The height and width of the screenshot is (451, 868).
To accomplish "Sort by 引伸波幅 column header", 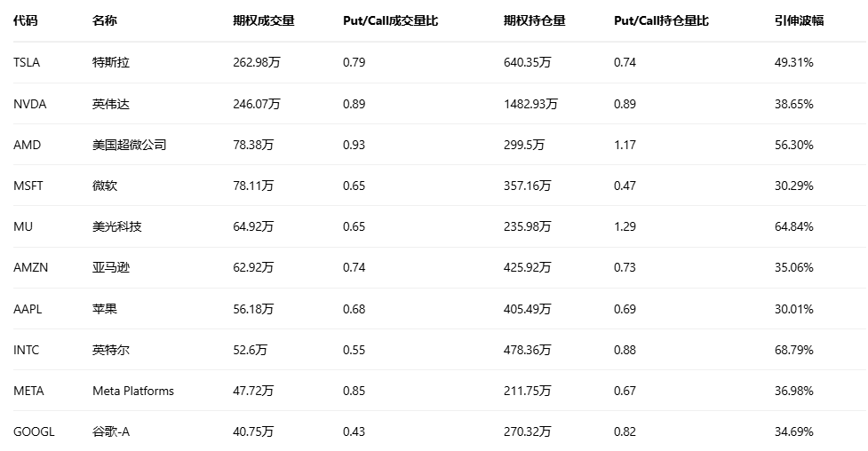I will (x=799, y=20).
